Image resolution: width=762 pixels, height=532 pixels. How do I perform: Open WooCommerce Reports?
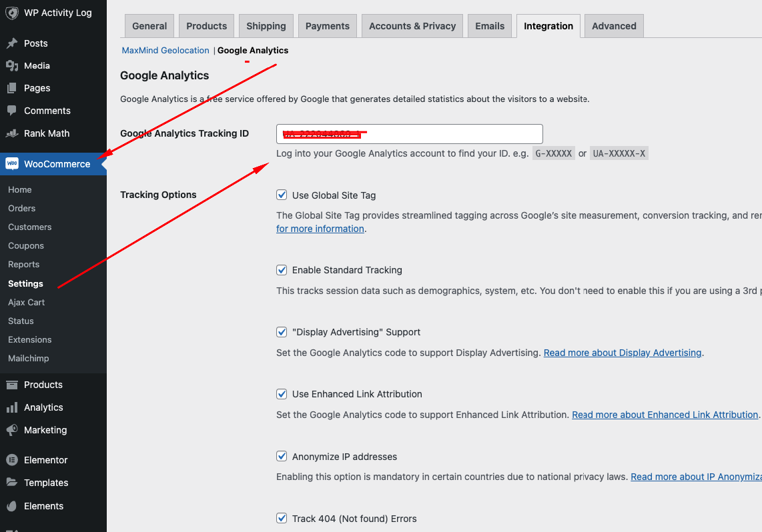(24, 265)
